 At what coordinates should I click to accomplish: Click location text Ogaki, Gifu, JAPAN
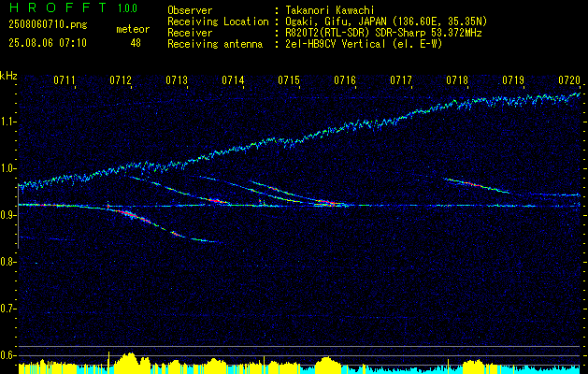coord(335,22)
